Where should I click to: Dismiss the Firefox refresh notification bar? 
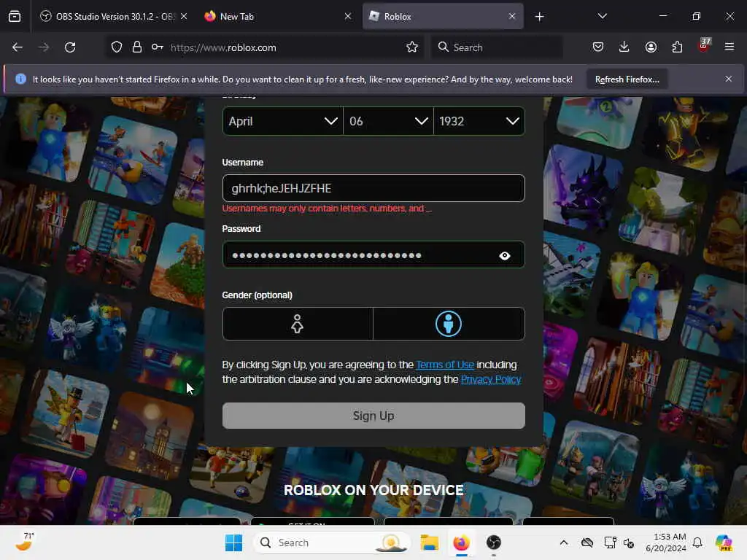pyautogui.click(x=729, y=79)
